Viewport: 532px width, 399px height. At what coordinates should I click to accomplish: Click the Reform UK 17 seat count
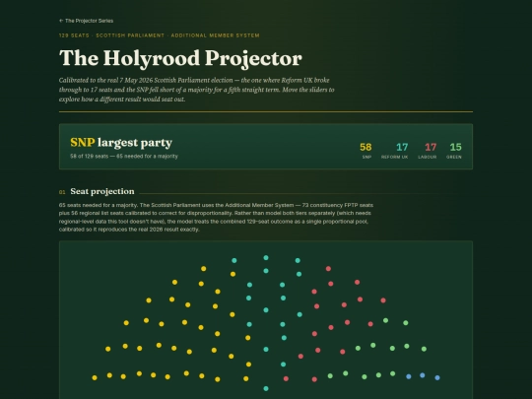tap(395, 150)
